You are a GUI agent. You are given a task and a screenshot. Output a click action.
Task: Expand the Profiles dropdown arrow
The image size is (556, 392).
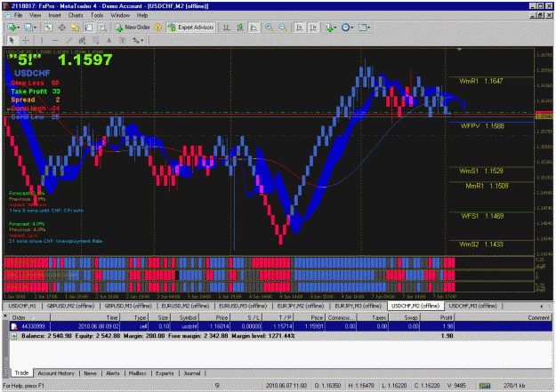tap(35, 28)
